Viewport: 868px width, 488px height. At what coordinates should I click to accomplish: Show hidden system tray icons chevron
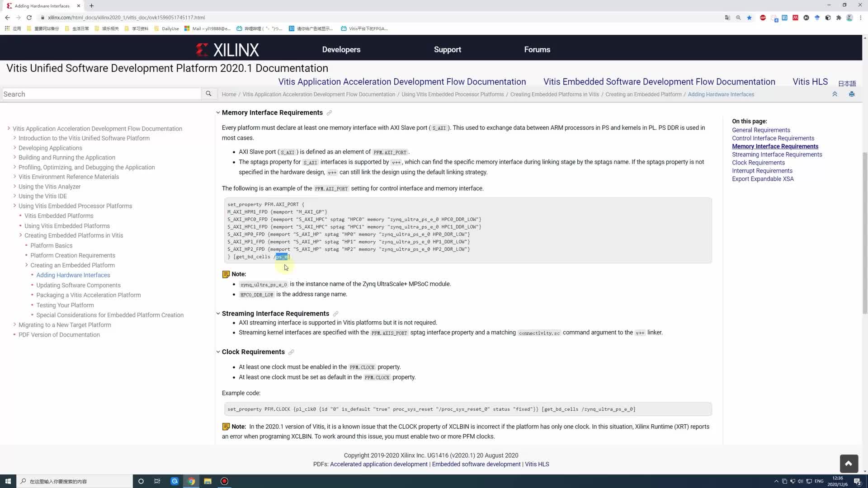click(776, 481)
